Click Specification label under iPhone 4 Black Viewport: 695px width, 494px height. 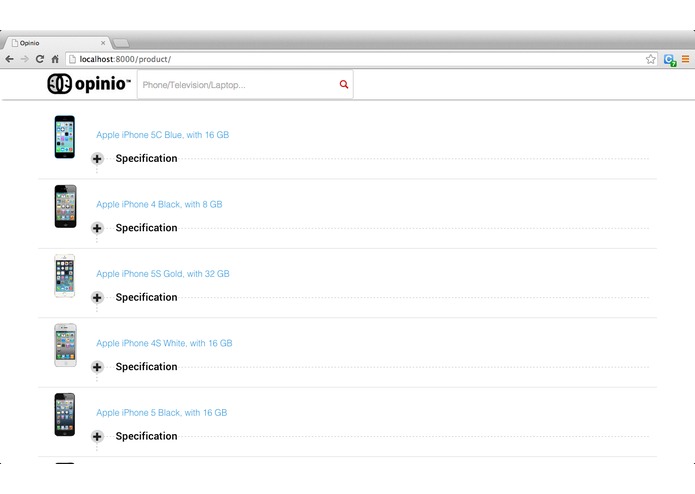click(x=146, y=228)
